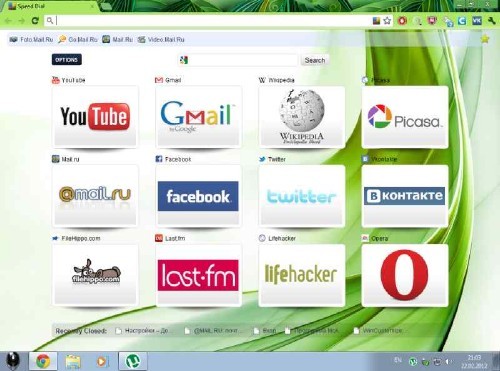Open the Video.Mail.Ru bookmark
This screenshot has width=500, height=371.
click(x=161, y=39)
